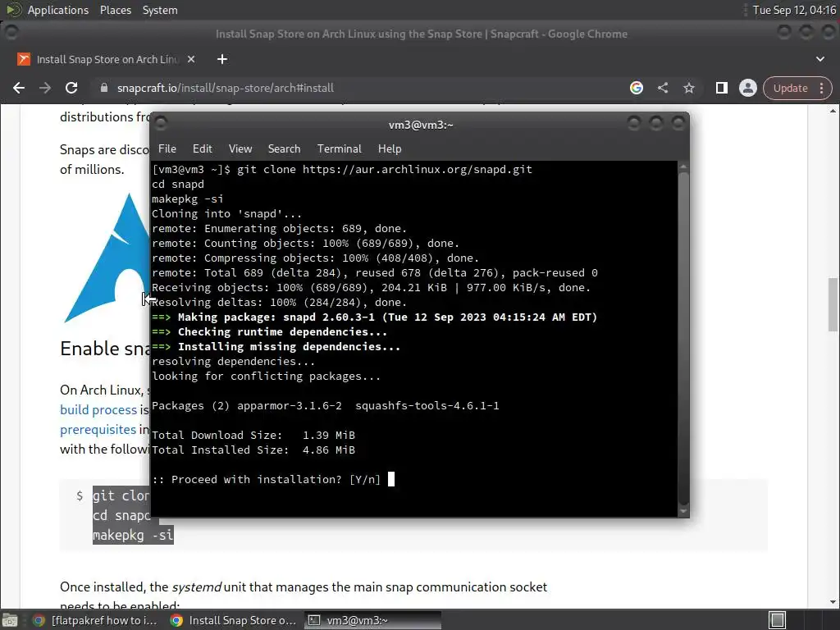Viewport: 840px width, 630px height.
Task: Switch to the flatpakref taskbar window
Action: tap(95, 620)
